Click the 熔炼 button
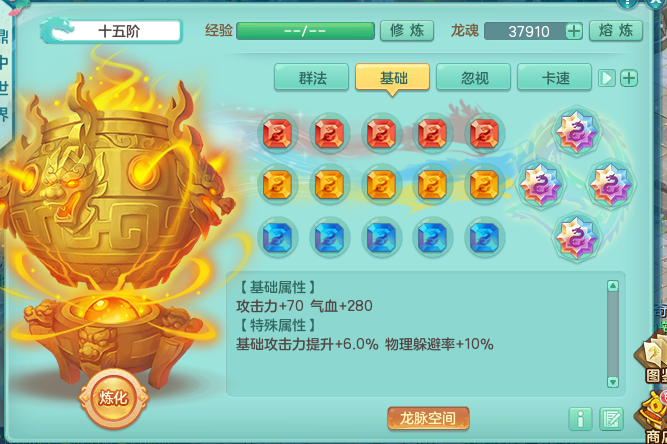 coord(616,31)
